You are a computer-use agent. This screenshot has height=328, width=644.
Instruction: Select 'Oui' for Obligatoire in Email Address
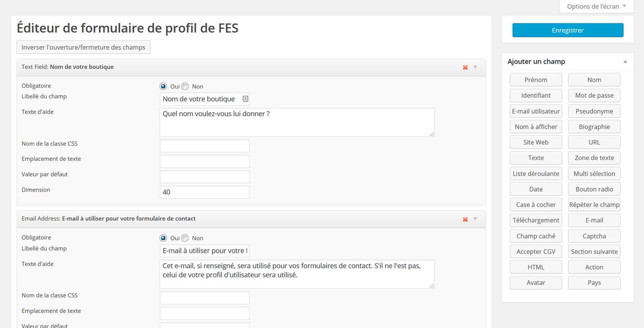point(163,238)
